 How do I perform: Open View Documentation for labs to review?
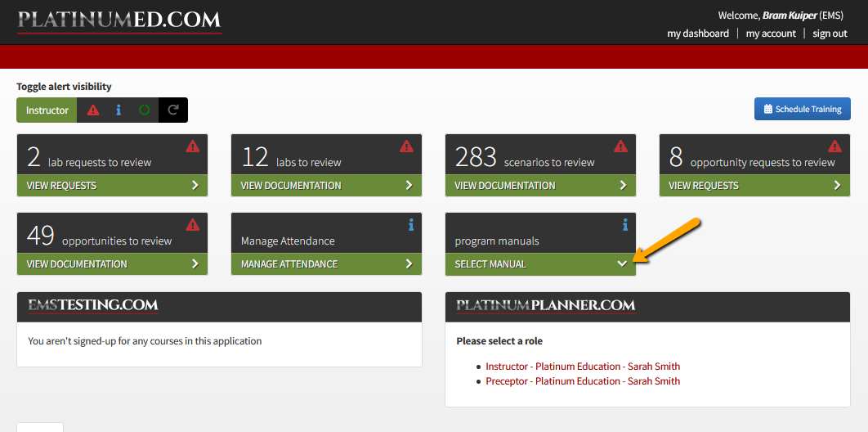[327, 186]
